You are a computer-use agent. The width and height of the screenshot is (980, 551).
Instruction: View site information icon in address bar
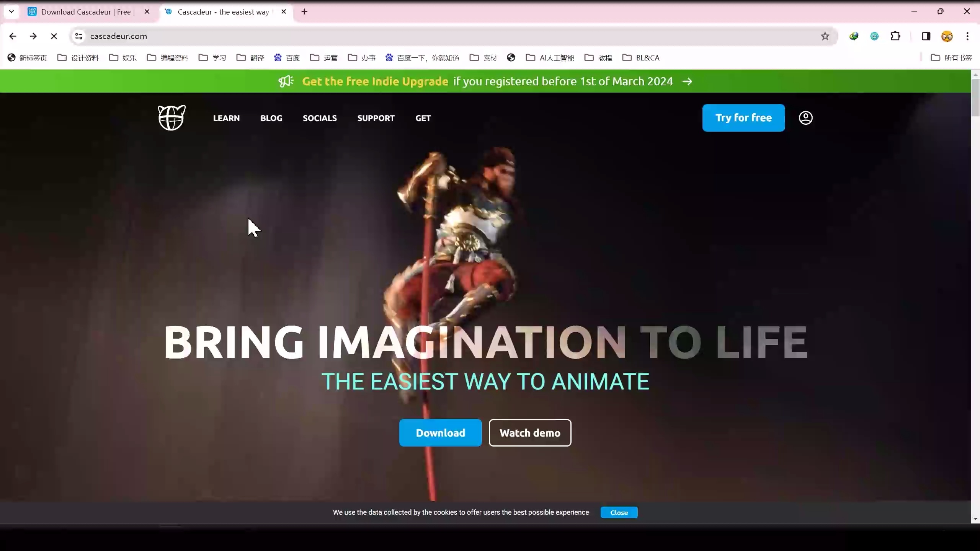[78, 36]
